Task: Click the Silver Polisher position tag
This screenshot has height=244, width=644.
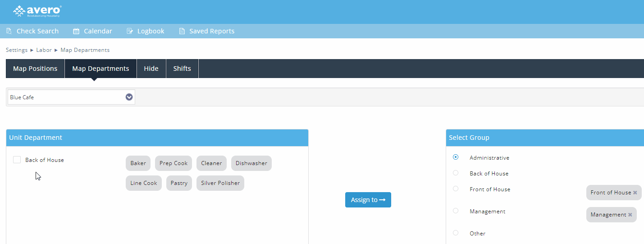Action: (x=220, y=183)
